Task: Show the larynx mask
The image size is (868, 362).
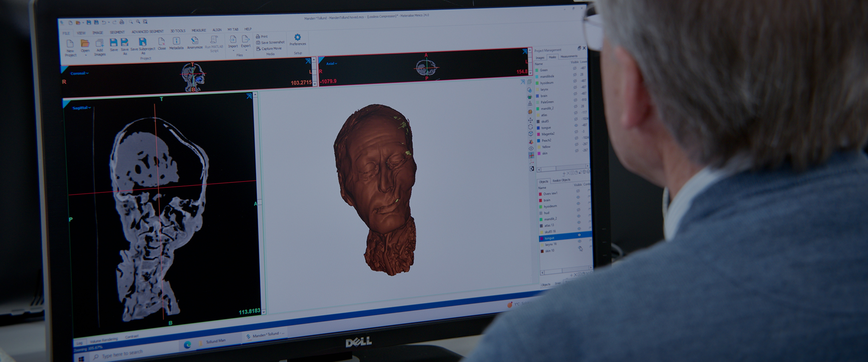Action: click(x=576, y=87)
